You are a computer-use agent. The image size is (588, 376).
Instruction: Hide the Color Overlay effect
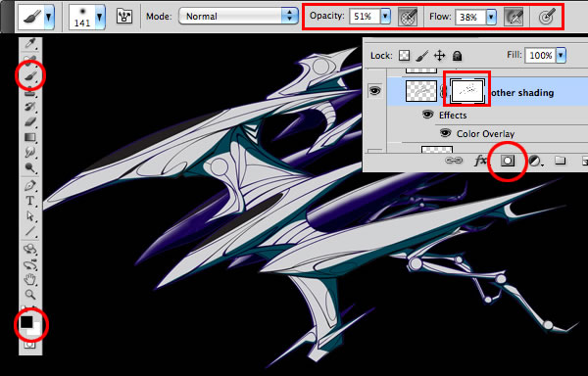pyautogui.click(x=445, y=133)
